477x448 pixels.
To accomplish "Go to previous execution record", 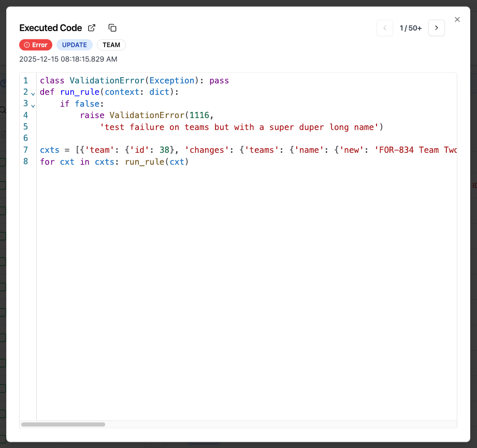I will tap(384, 28).
